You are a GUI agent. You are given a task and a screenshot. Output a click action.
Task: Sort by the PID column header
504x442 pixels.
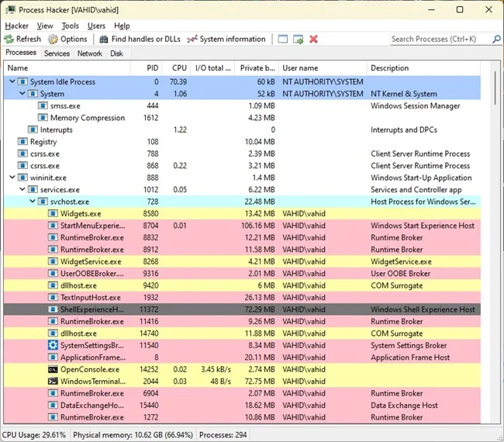pos(152,68)
